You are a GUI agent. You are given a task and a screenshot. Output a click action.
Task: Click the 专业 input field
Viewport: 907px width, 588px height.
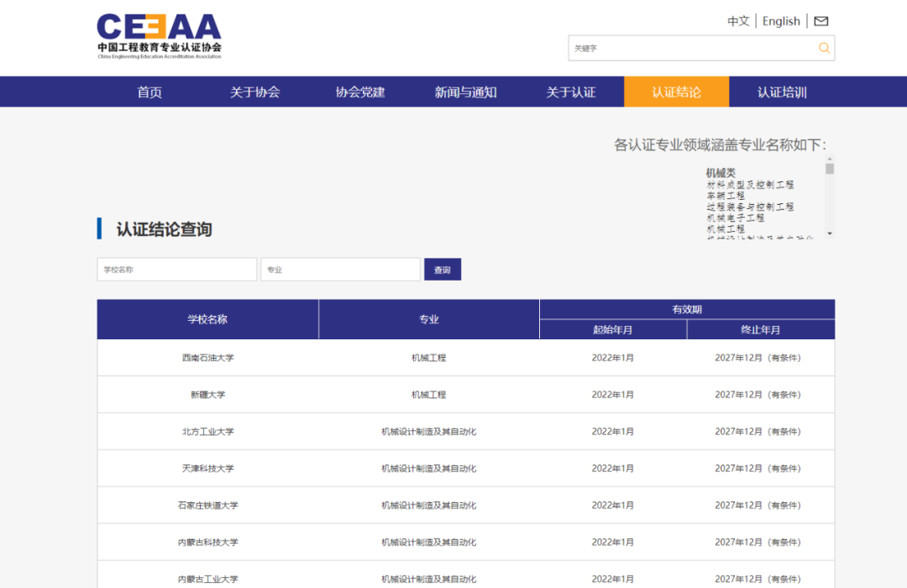tap(340, 270)
